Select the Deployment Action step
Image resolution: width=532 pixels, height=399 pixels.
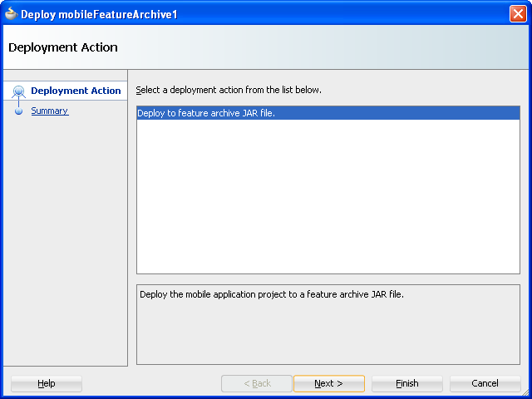[76, 91]
